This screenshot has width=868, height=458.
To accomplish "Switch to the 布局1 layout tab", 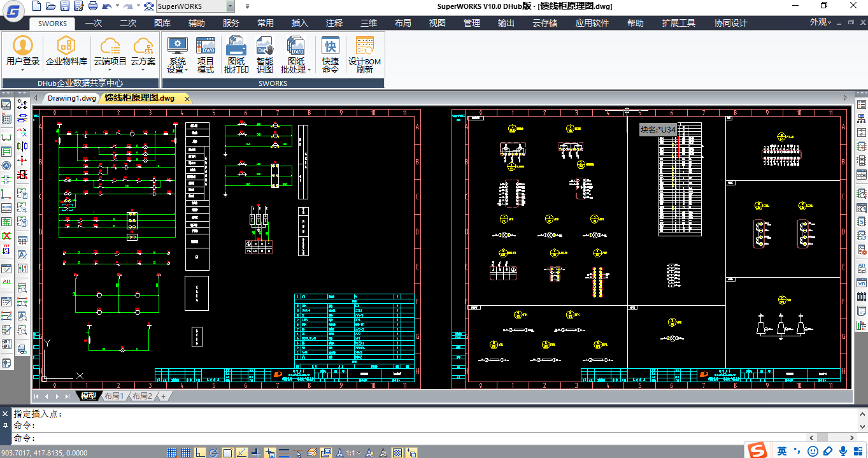I will 114,396.
